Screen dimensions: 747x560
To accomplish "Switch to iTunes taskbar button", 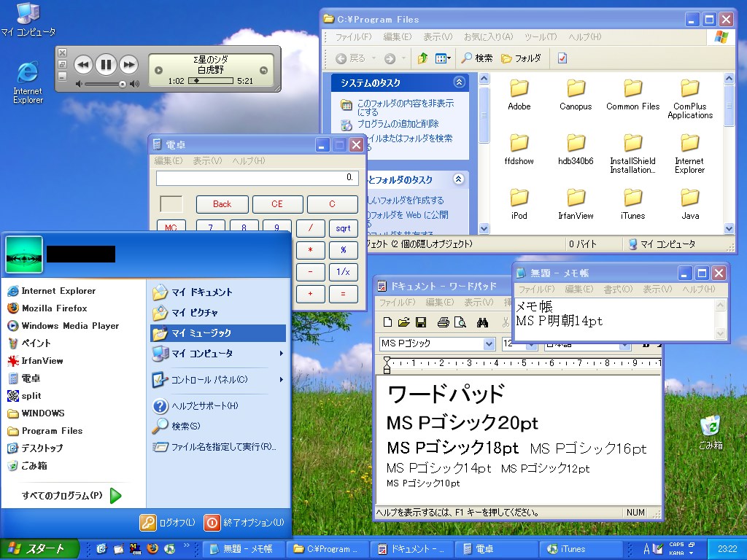I will tap(581, 549).
